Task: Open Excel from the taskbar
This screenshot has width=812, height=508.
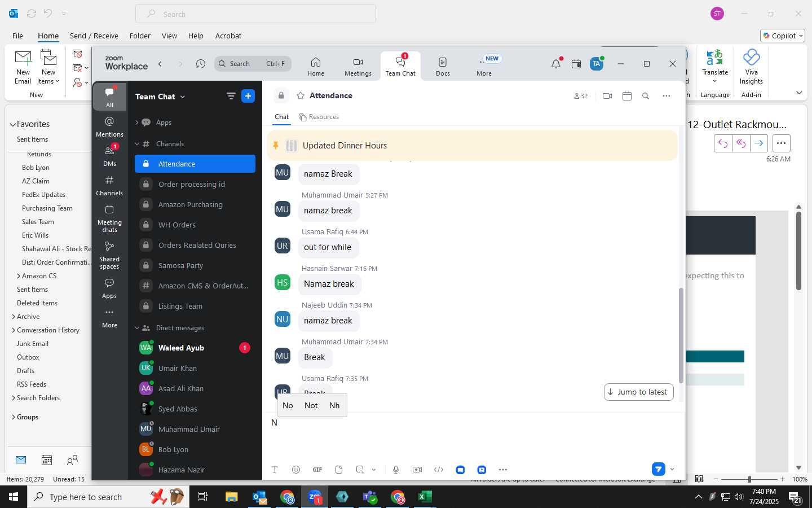Action: pos(425,497)
